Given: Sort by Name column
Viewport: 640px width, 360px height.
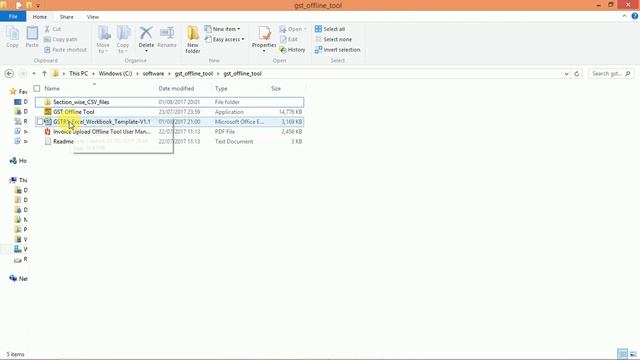Looking at the screenshot, I should [x=52, y=89].
